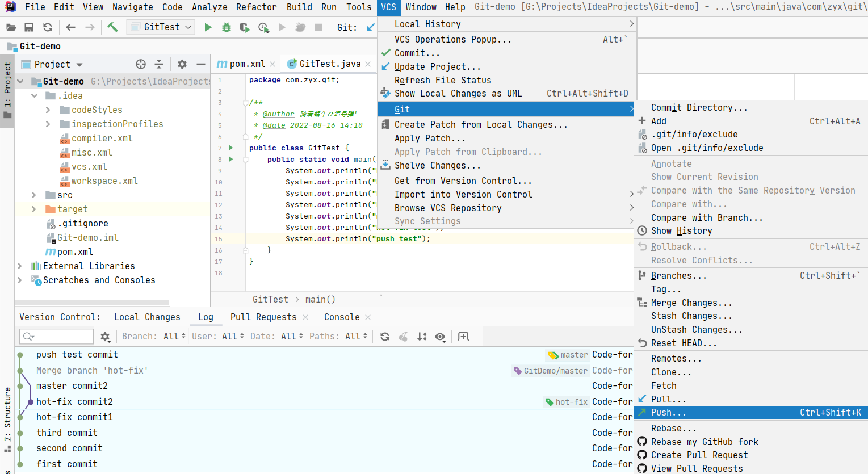868x474 pixels.
Task: Click run gutter arrow beside class GitTest
Action: click(x=230, y=148)
